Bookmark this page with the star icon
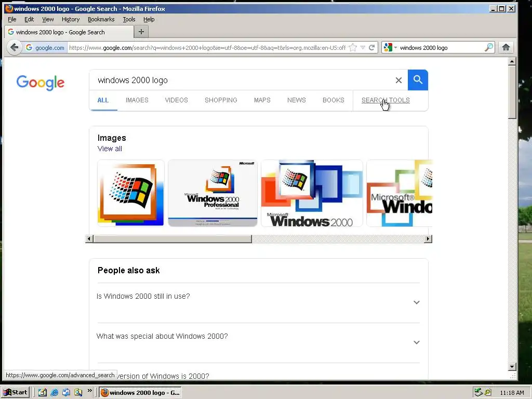 [x=353, y=47]
